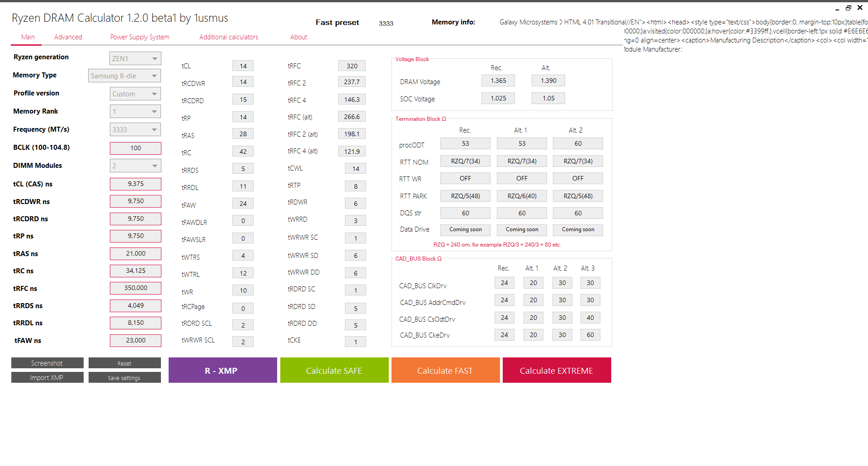The width and height of the screenshot is (868, 466).
Task: Select the tRRDL ns input field
Action: [136, 323]
